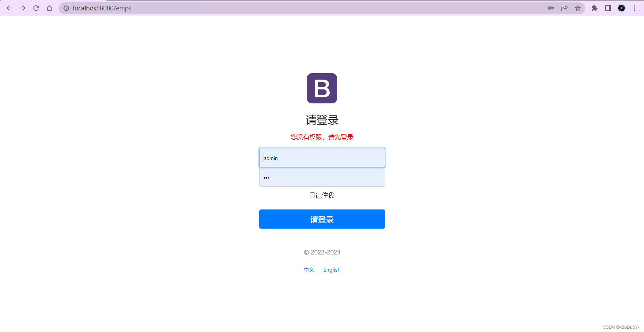Screen dimensions: 644x332
Task: Open the browser home page
Action: pos(49,8)
